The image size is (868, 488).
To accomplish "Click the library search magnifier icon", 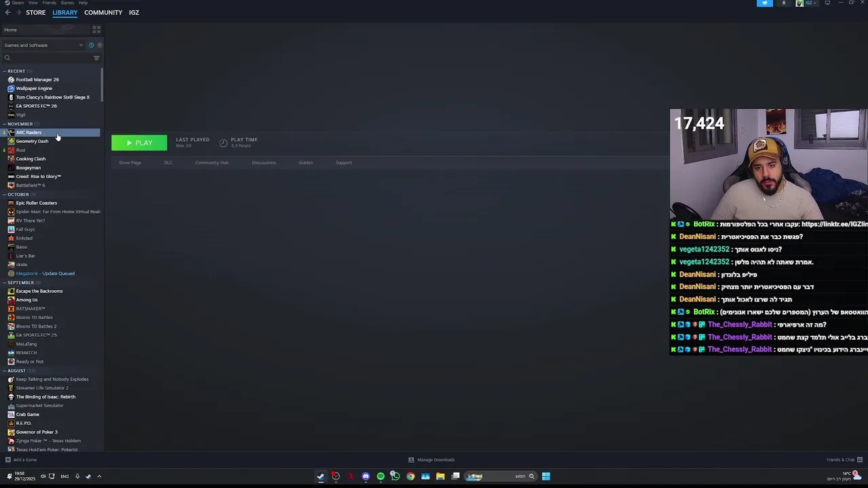I will tap(7, 58).
